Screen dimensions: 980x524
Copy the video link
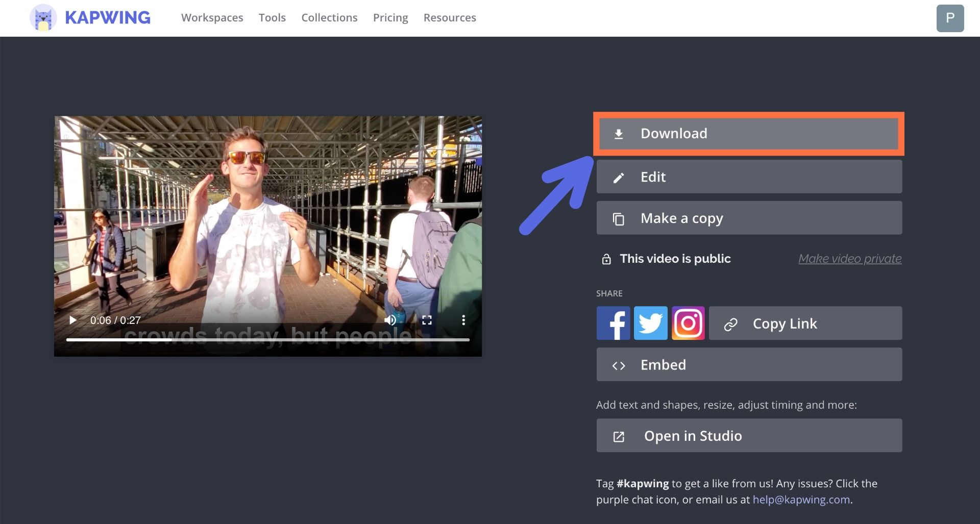coord(805,323)
